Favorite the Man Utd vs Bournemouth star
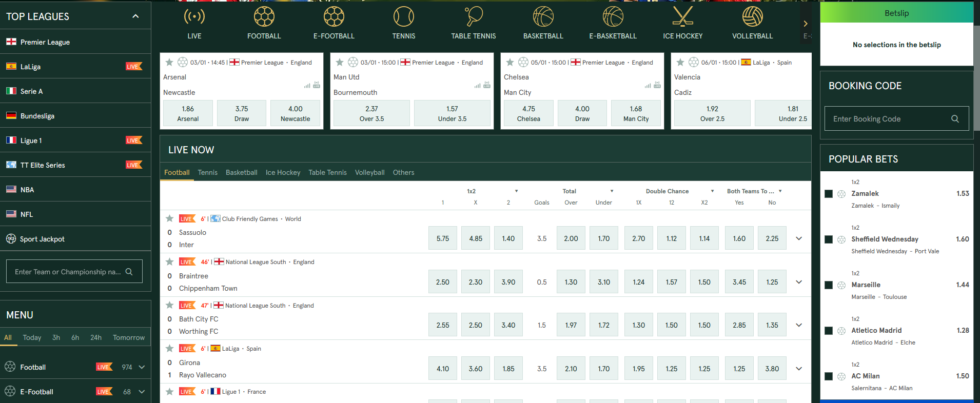The height and width of the screenshot is (403, 980). [x=340, y=63]
